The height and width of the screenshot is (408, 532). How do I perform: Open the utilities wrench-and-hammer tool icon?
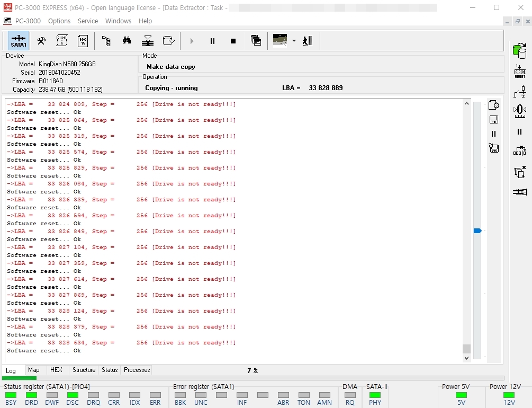pyautogui.click(x=41, y=41)
